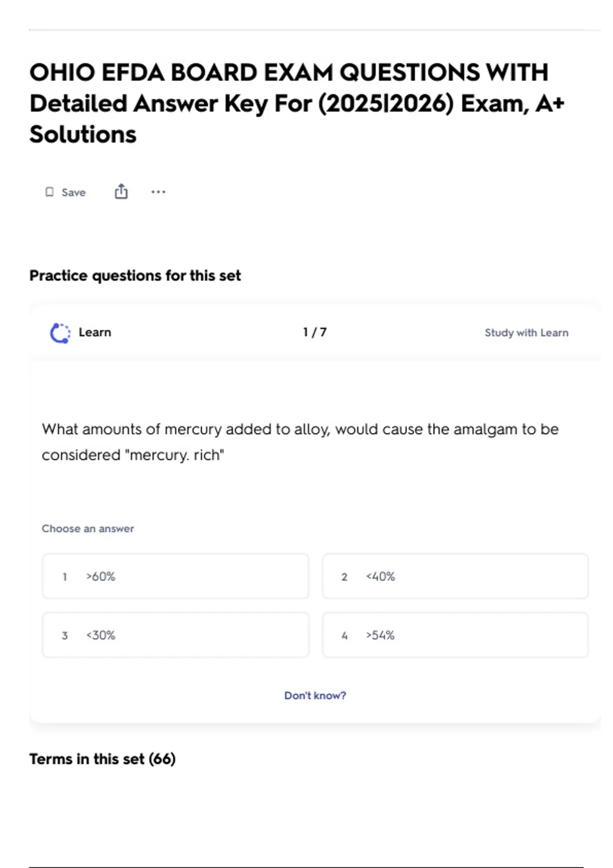
Task: Open the three-dots more options menu
Action: pos(158,192)
